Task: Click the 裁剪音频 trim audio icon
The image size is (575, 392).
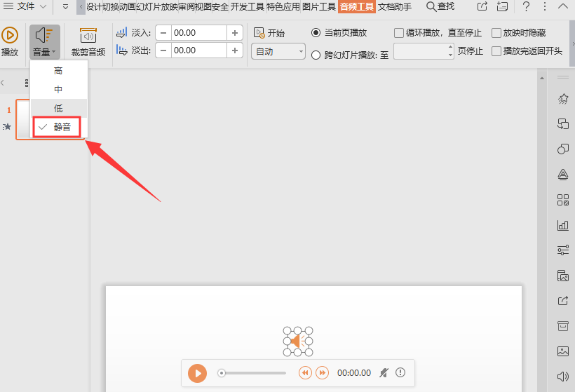Action: [88, 36]
